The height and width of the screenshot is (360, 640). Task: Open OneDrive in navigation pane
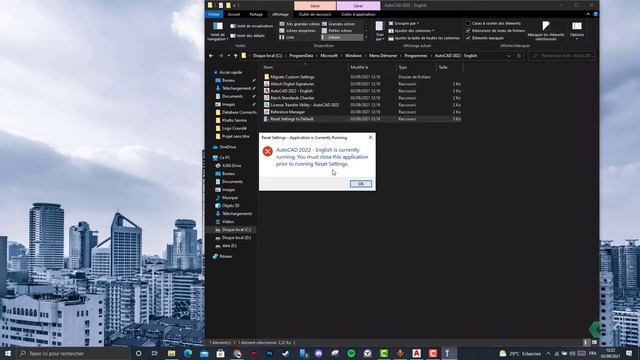pyautogui.click(x=227, y=147)
